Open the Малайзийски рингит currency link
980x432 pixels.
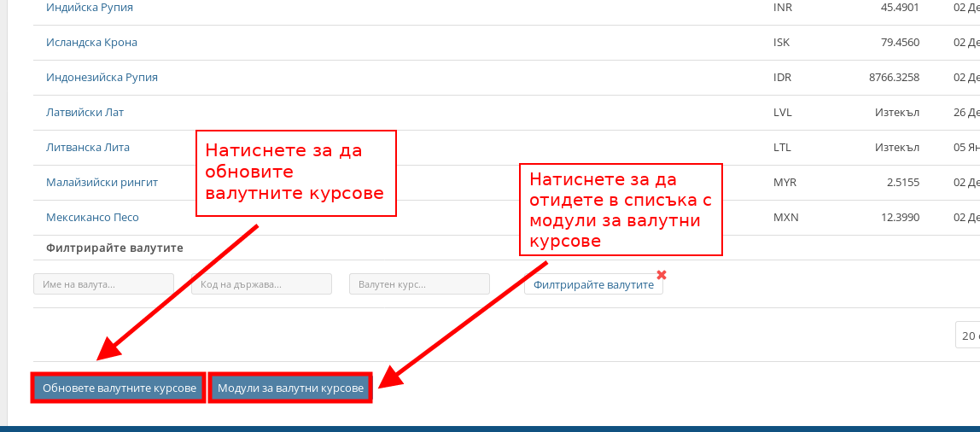pos(102,183)
